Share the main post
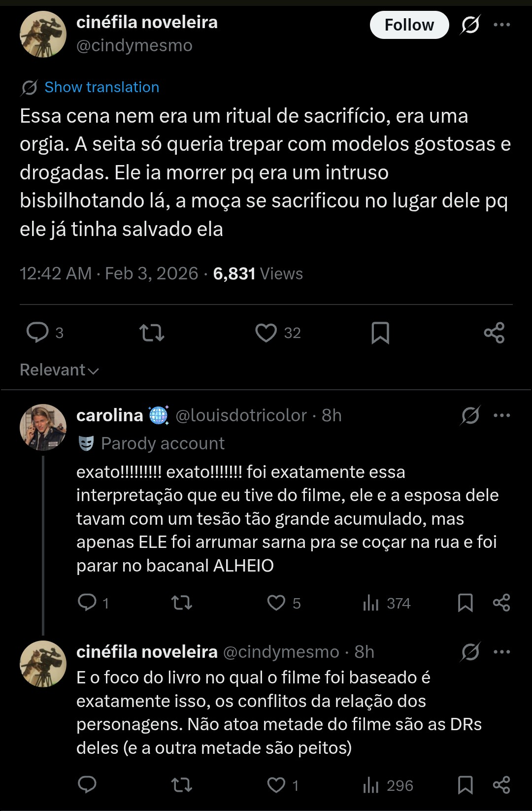Viewport: 532px width, 811px height. coord(494,333)
